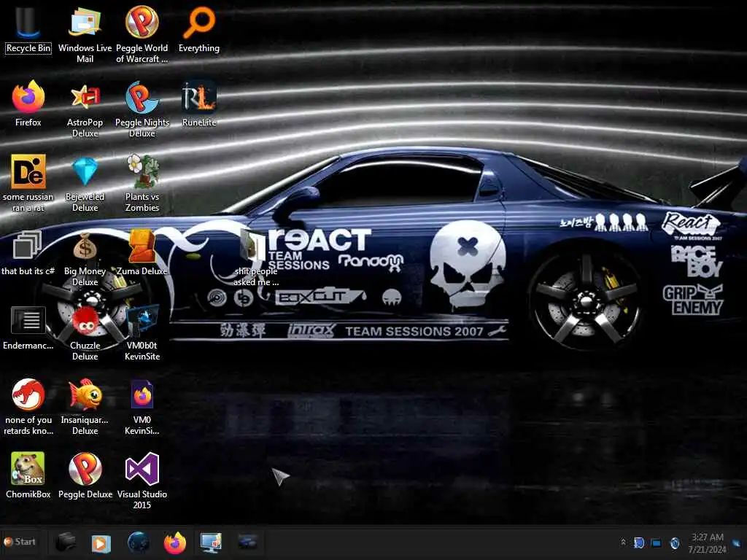
Task: Select the Zuma Deluxe desktop icon
Action: pyautogui.click(x=142, y=253)
